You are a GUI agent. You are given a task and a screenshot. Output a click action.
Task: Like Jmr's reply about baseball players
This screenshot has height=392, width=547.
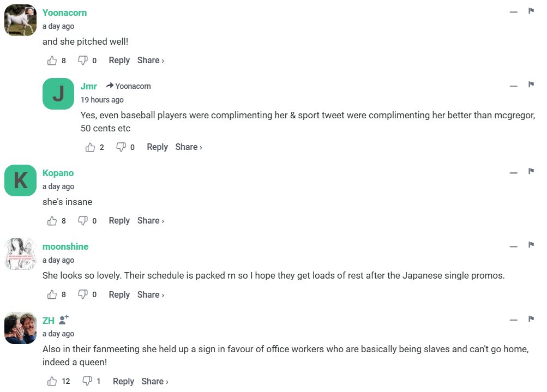[x=91, y=147]
